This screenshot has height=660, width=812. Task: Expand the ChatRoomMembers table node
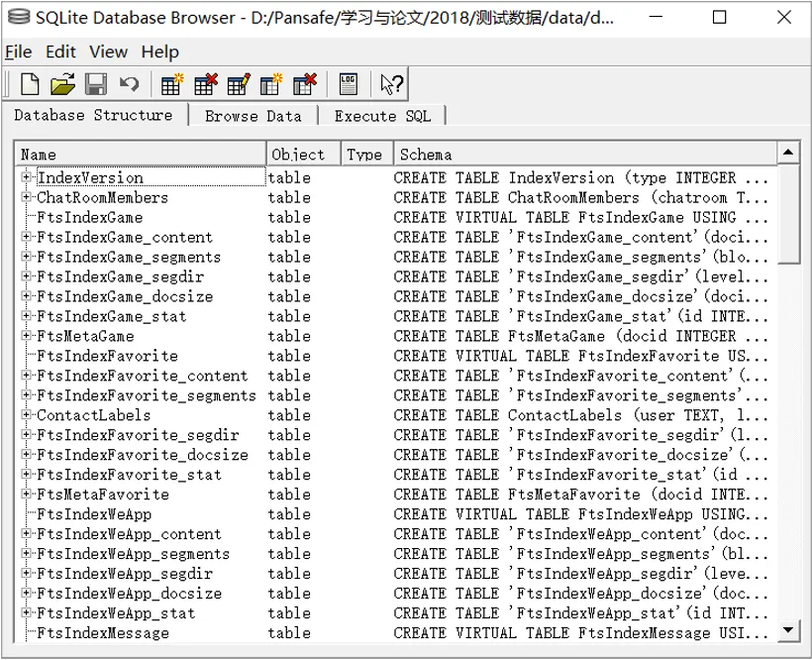(x=26, y=197)
